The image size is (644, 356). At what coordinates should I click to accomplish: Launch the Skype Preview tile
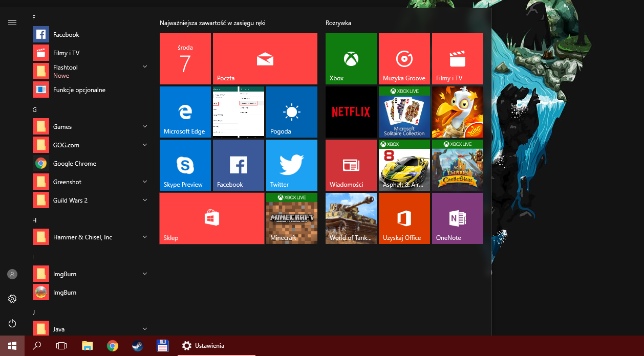185,165
